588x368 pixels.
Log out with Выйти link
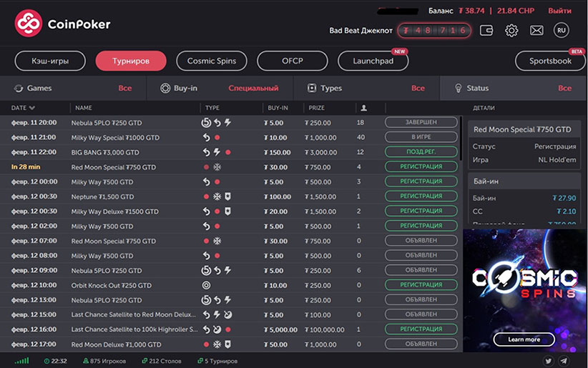coord(559,11)
